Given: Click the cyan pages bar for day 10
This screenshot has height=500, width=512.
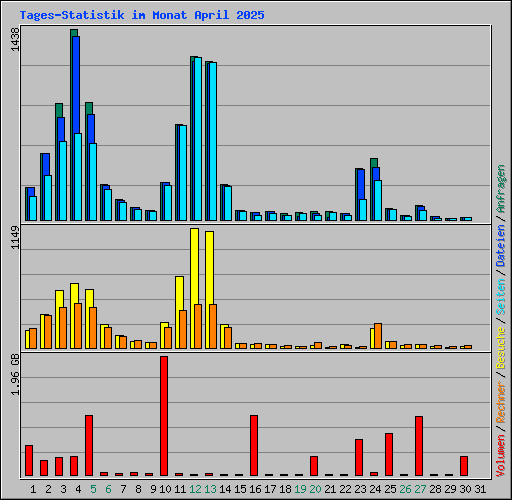Looking at the screenshot, I should [x=168, y=203].
